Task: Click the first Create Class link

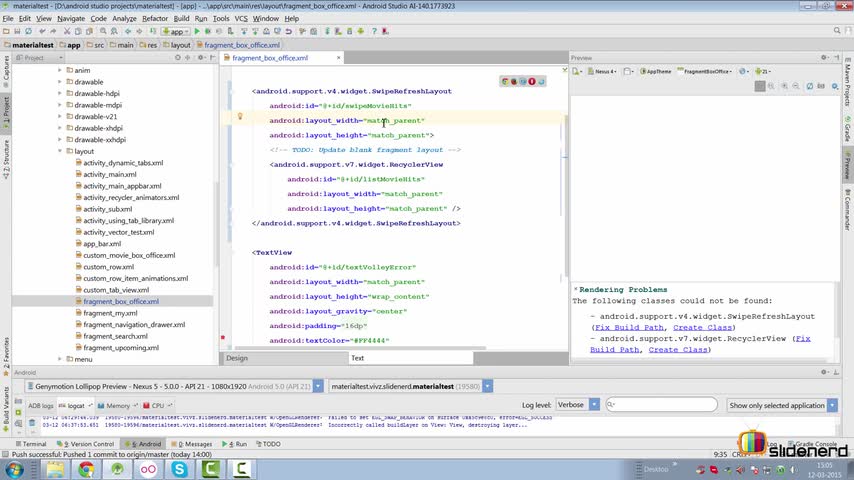Action: click(x=702, y=327)
